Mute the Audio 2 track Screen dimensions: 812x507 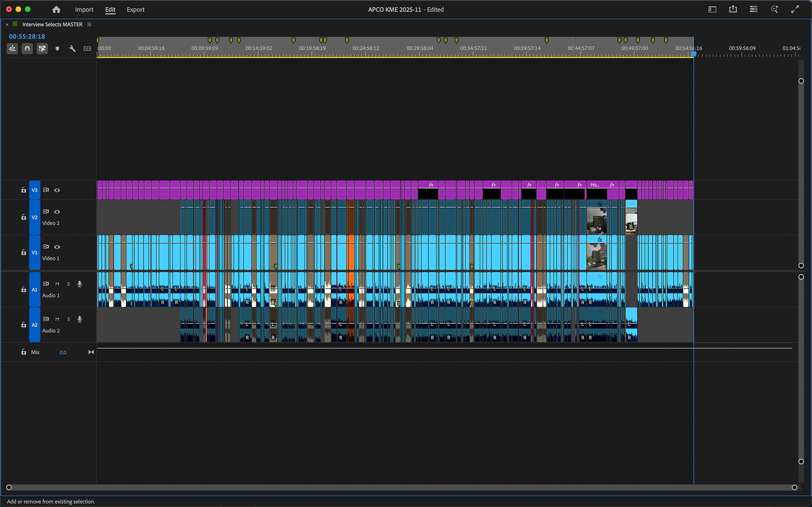[x=57, y=319]
